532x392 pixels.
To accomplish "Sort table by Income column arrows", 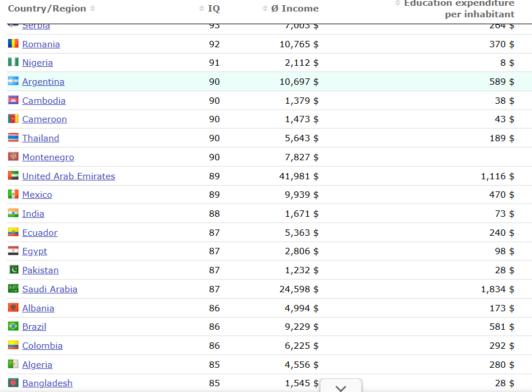I will 265,9.
